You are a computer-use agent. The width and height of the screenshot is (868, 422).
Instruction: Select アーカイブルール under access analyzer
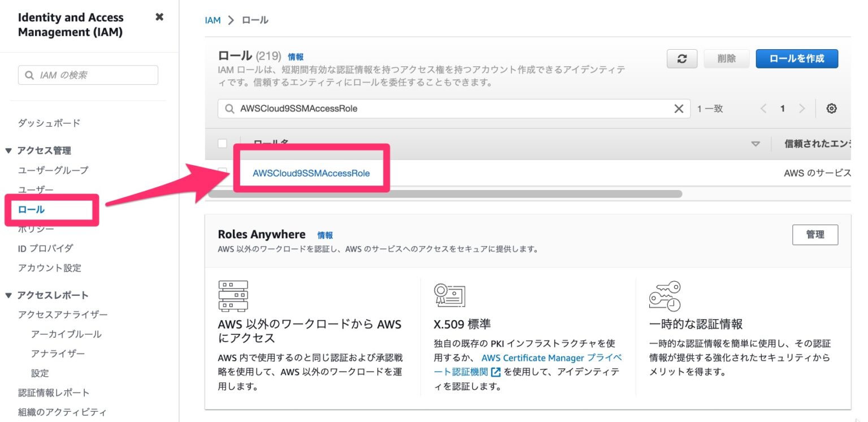click(x=67, y=334)
